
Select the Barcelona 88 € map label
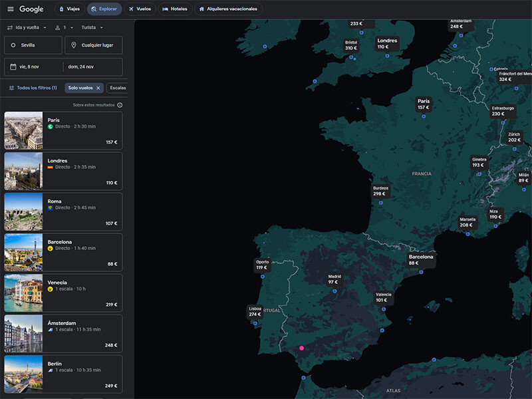click(421, 260)
